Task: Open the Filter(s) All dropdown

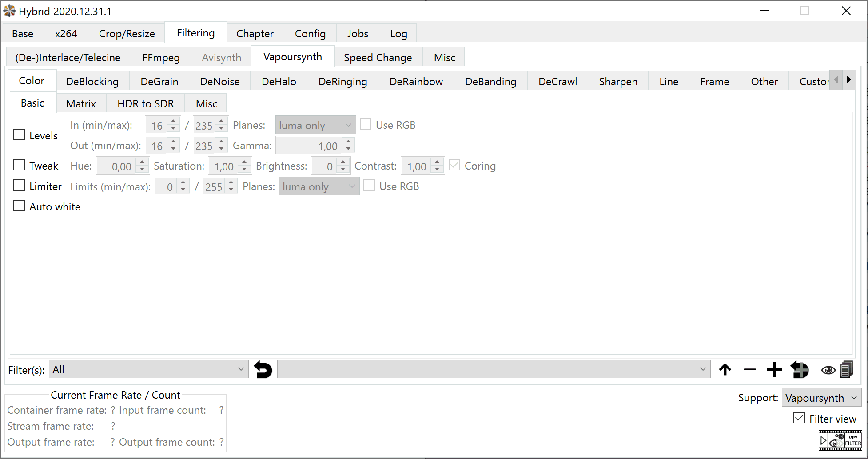Action: 148,370
